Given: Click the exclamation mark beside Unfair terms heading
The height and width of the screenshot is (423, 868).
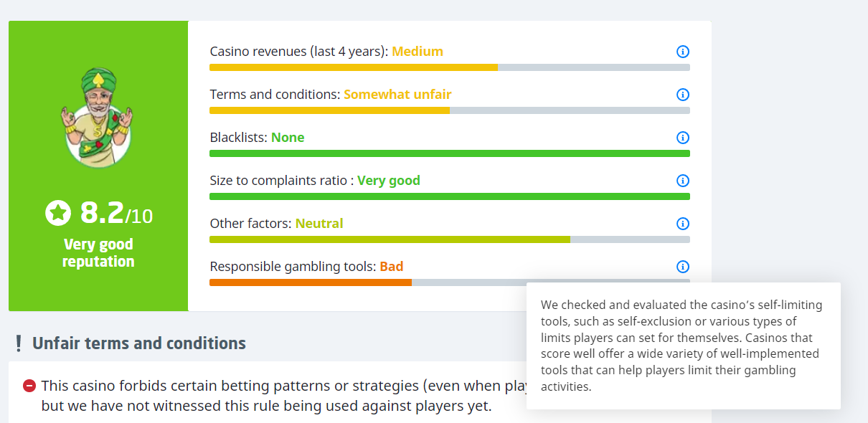Looking at the screenshot, I should pos(19,343).
